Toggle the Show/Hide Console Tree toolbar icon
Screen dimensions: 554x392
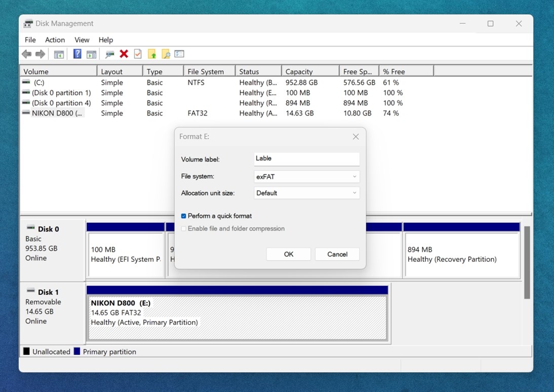click(58, 54)
